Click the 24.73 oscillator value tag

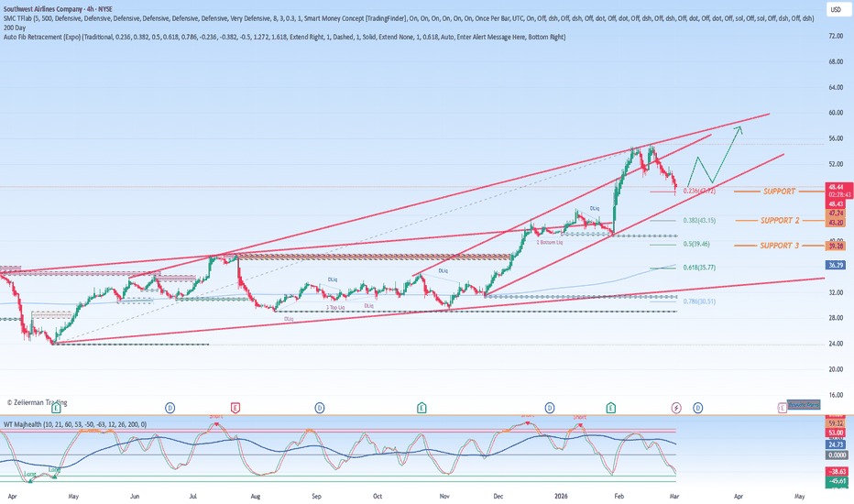[836, 444]
